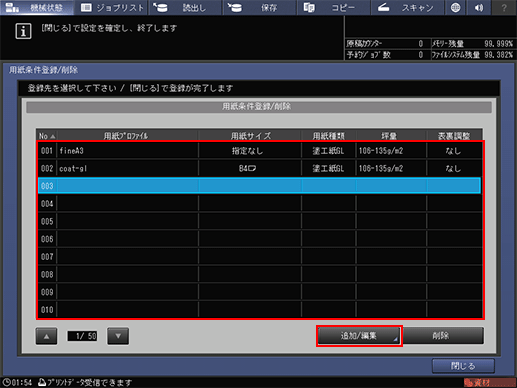Click the メモリー残量 memory remaining value
Image resolution: width=517 pixels, height=388 pixels.
(498, 44)
